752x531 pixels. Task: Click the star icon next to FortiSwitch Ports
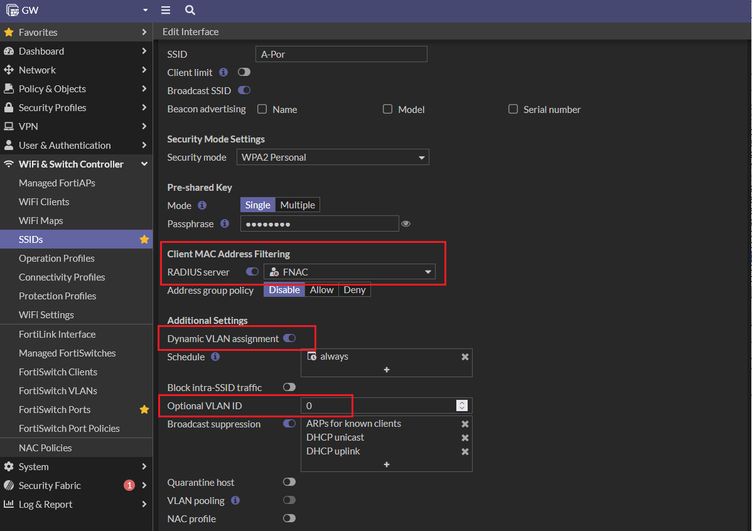(144, 409)
